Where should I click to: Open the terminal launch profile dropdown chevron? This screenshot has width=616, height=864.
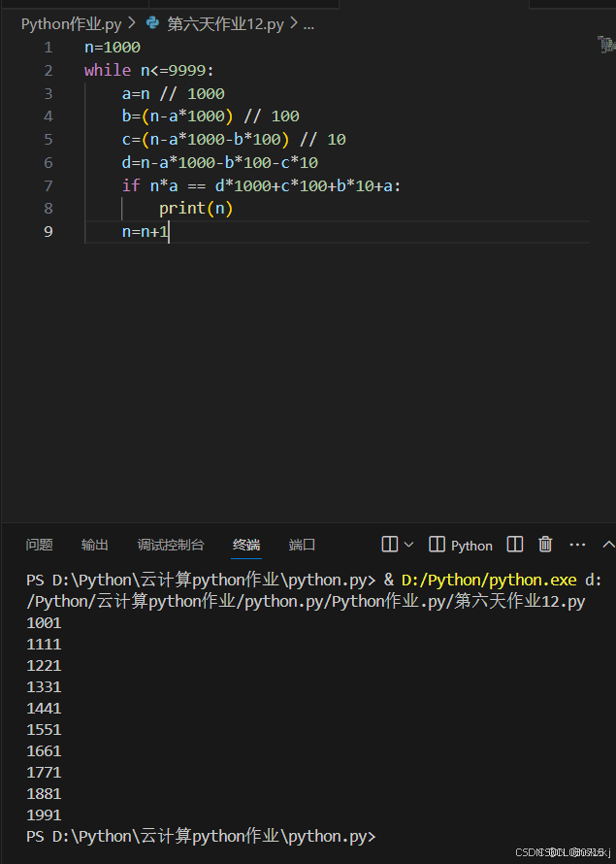tap(408, 545)
